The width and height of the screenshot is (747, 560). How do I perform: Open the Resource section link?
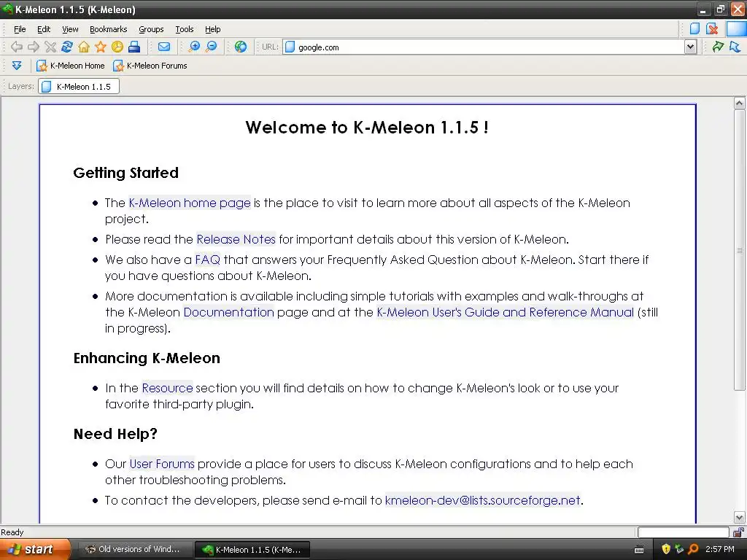[167, 388]
